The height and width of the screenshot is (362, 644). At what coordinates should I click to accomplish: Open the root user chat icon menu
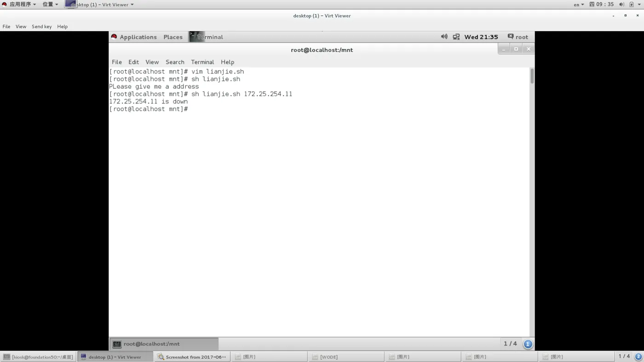coord(511,37)
